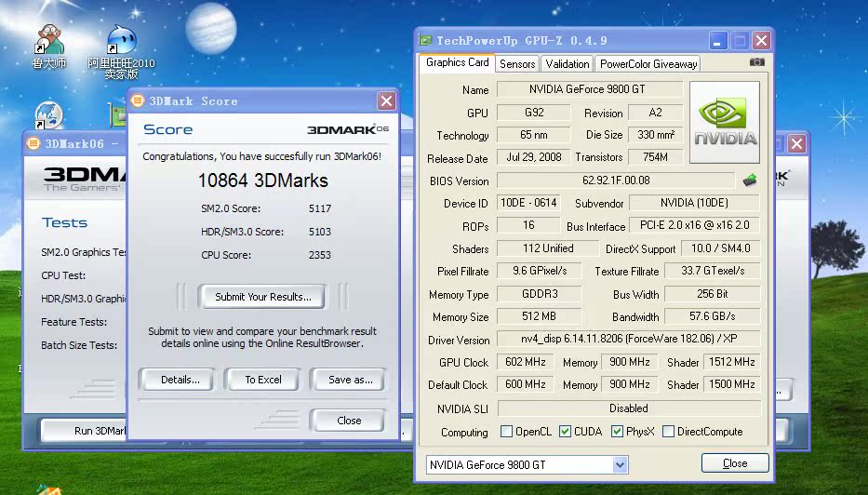Click the To Excel button
The height and width of the screenshot is (495, 868).
[x=263, y=380]
